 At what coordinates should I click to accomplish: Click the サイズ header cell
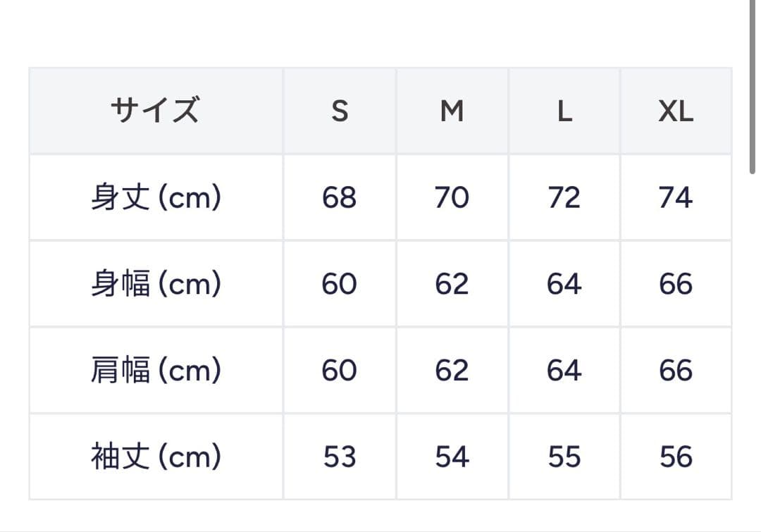[x=156, y=111]
